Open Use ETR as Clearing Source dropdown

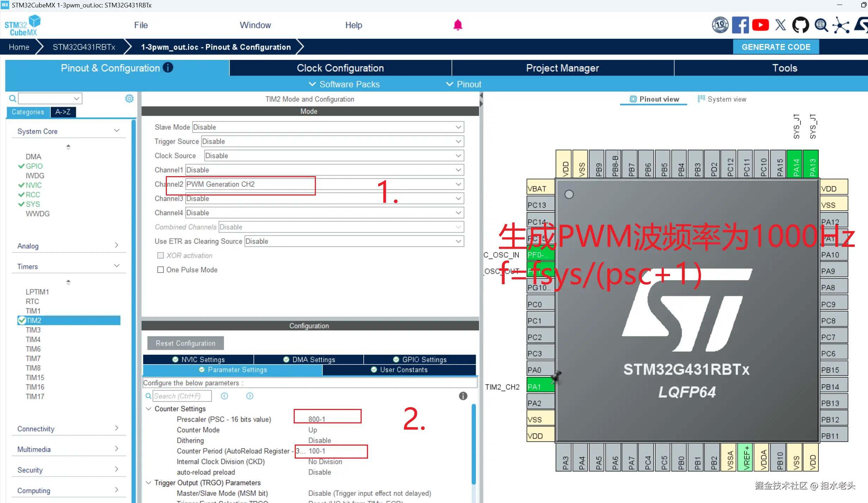[354, 241]
